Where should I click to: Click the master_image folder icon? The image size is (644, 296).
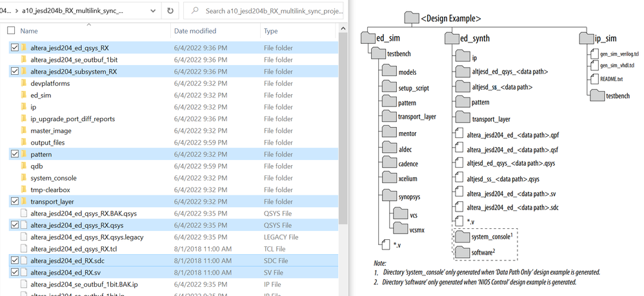[x=24, y=130]
